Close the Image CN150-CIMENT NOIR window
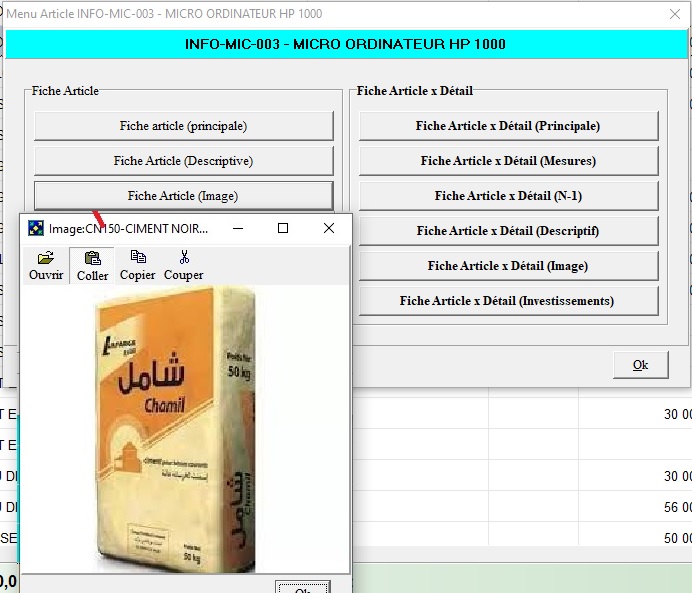 tap(329, 229)
